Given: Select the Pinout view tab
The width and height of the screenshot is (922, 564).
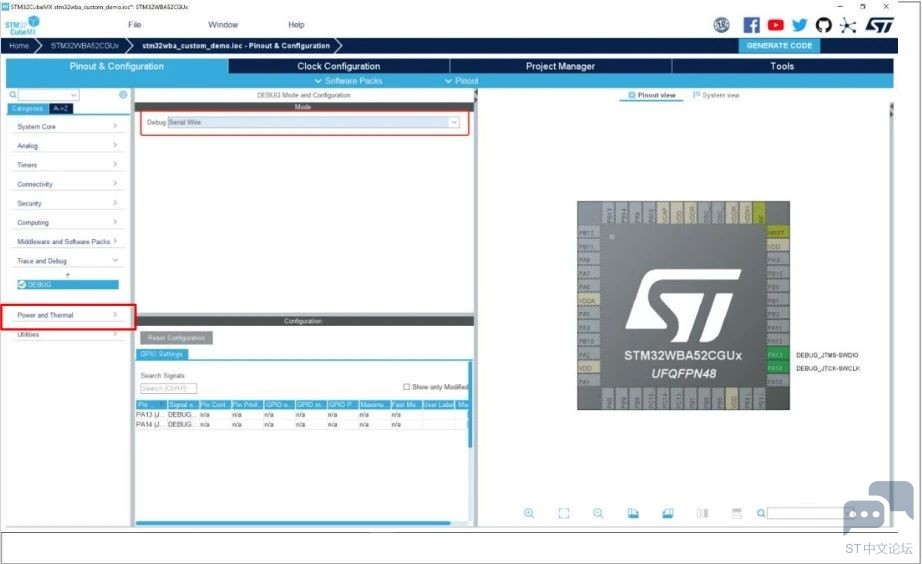Looking at the screenshot, I should [652, 95].
